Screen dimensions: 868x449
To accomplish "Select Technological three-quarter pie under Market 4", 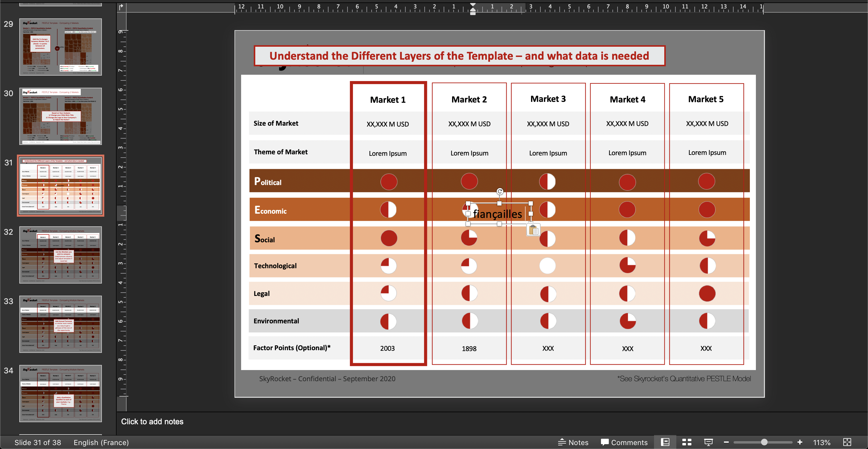I will click(x=627, y=265).
